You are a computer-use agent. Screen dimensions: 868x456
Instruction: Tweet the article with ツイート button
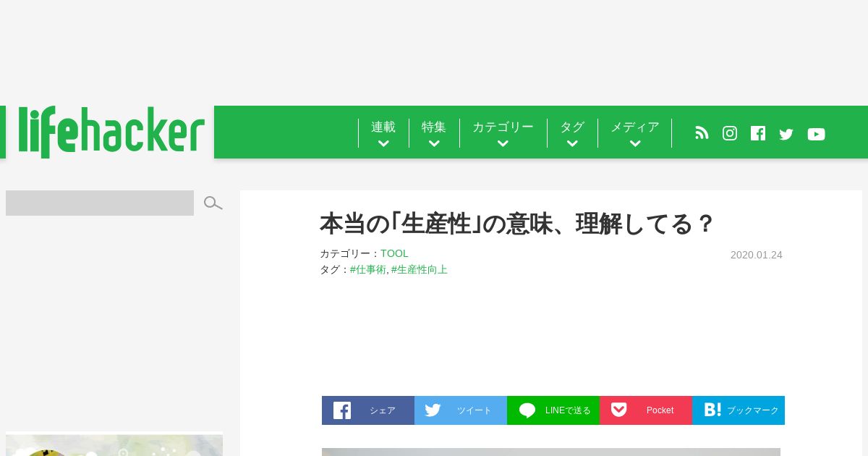tap(461, 410)
